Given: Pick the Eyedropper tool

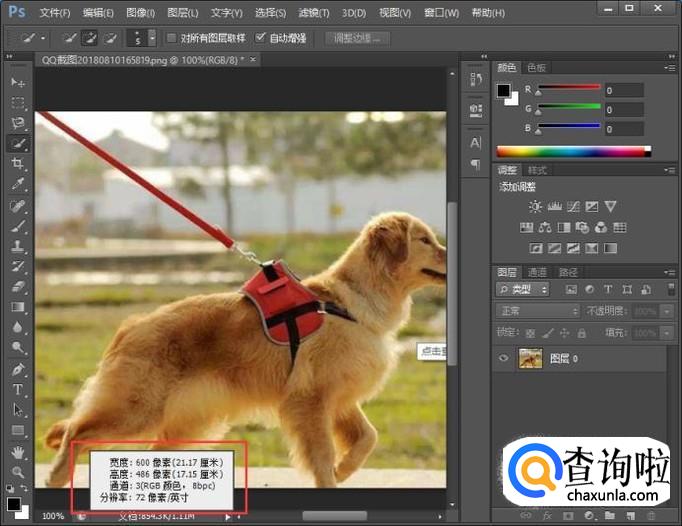Looking at the screenshot, I should tap(18, 185).
